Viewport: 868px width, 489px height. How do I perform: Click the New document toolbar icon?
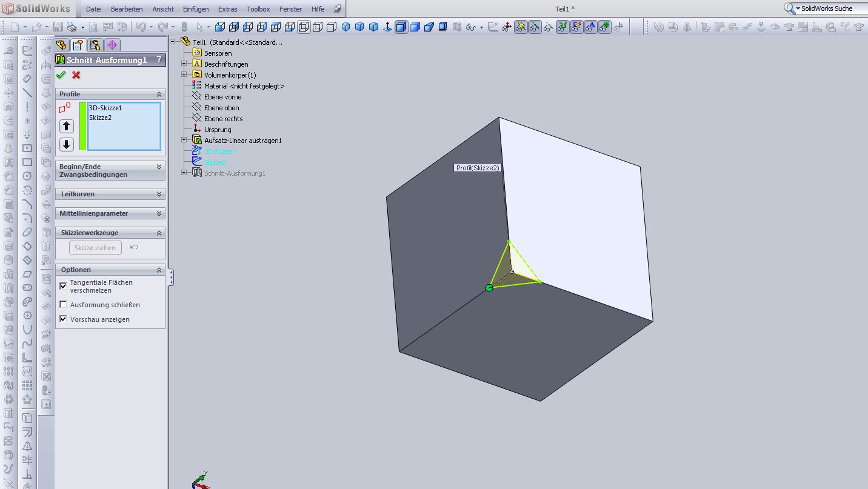point(15,27)
